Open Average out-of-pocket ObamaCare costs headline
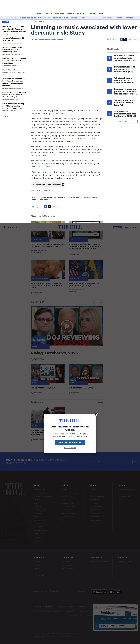The image size is (140, 644). (85, 246)
